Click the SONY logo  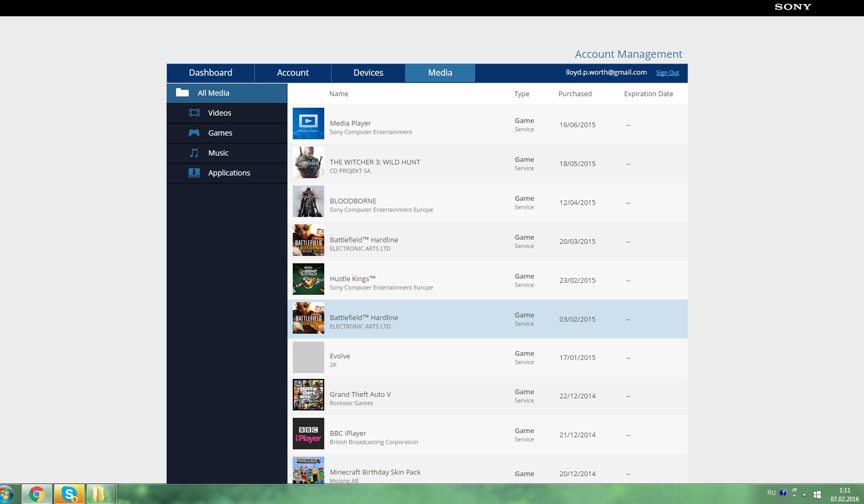point(793,7)
